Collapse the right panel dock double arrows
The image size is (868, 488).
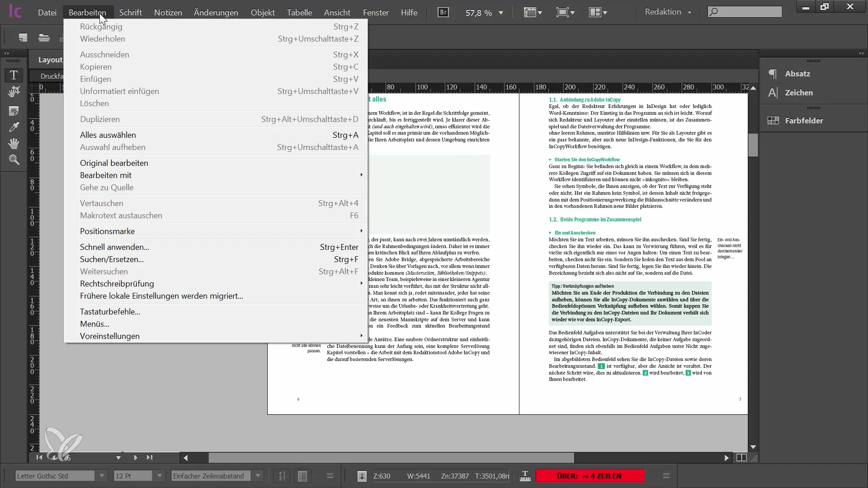point(861,53)
